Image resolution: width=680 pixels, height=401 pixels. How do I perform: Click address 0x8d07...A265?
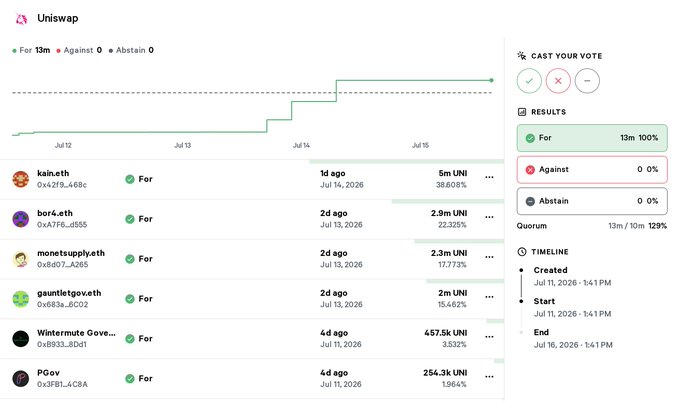[62, 264]
